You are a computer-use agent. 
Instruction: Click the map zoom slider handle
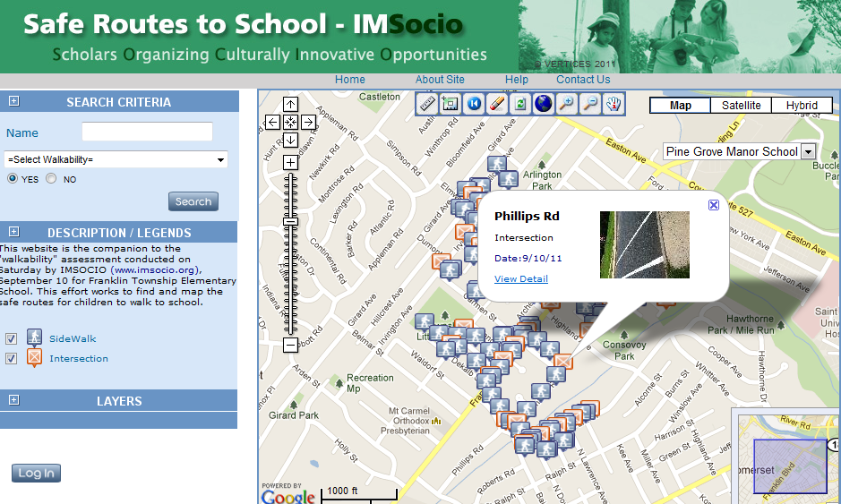pyautogui.click(x=290, y=221)
